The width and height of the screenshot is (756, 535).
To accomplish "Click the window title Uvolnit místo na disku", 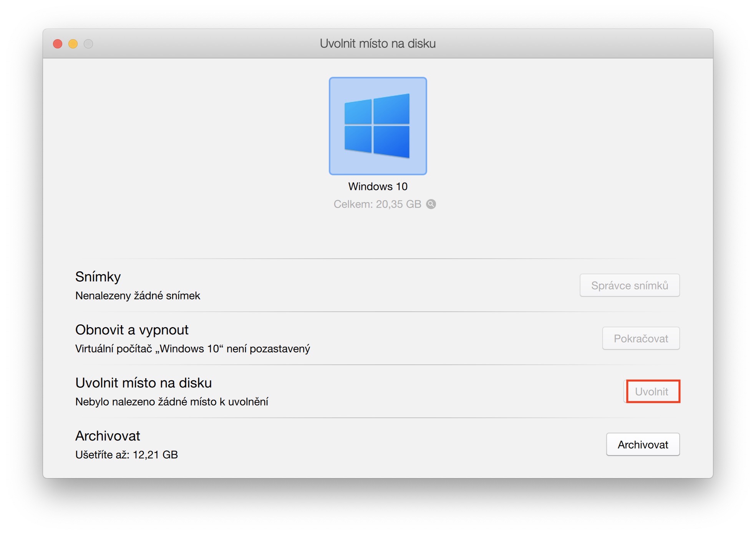I will (378, 43).
